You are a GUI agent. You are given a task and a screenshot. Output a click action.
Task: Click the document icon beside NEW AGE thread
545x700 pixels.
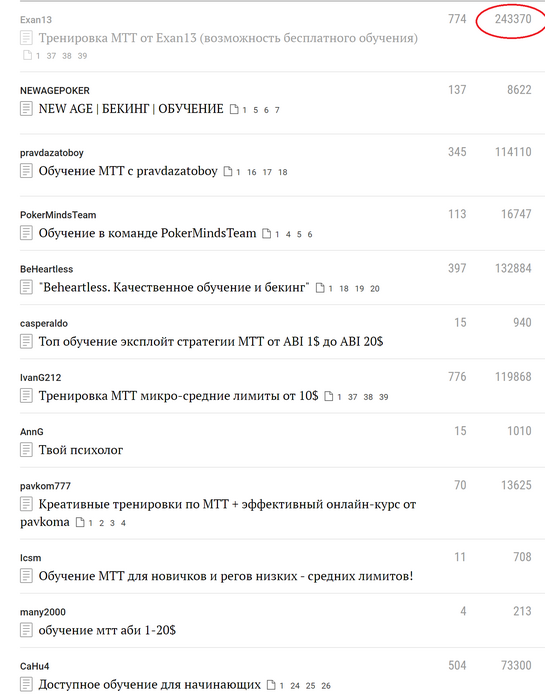(x=26, y=109)
